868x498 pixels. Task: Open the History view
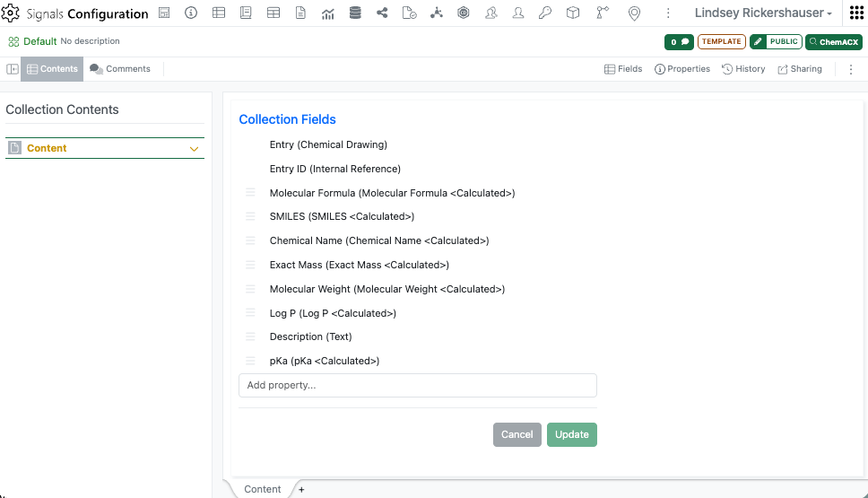[743, 69]
